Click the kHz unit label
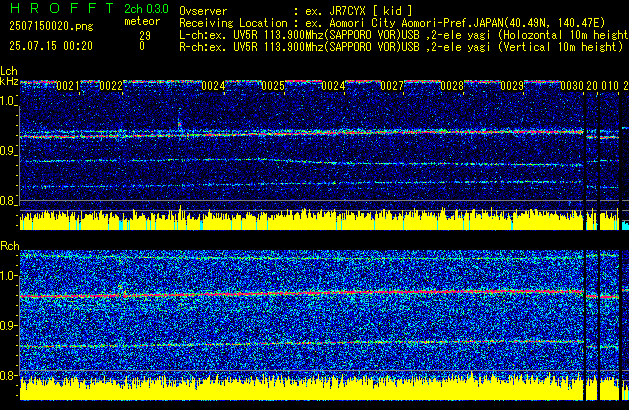Viewport: 629px width, 410px height. [9, 81]
